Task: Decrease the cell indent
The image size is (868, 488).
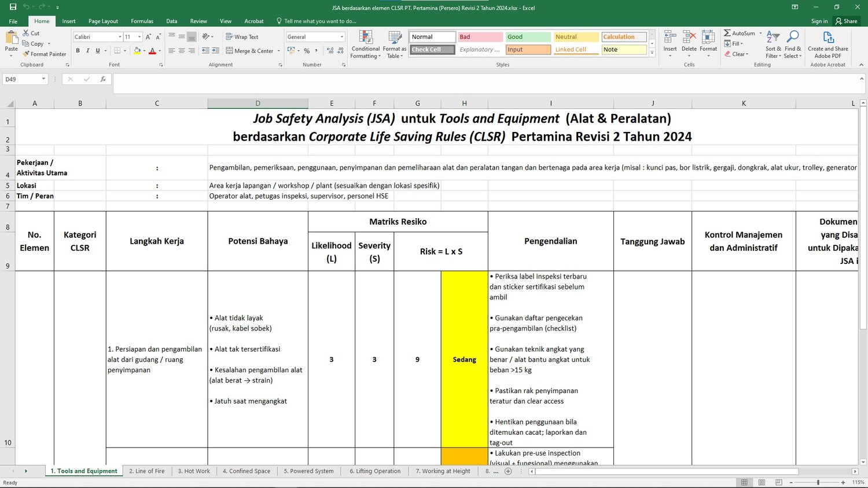Action: 205,51
